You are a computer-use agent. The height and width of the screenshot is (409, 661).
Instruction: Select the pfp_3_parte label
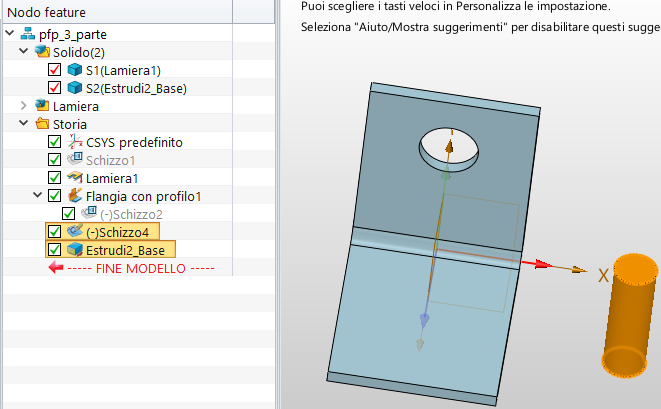(73, 34)
